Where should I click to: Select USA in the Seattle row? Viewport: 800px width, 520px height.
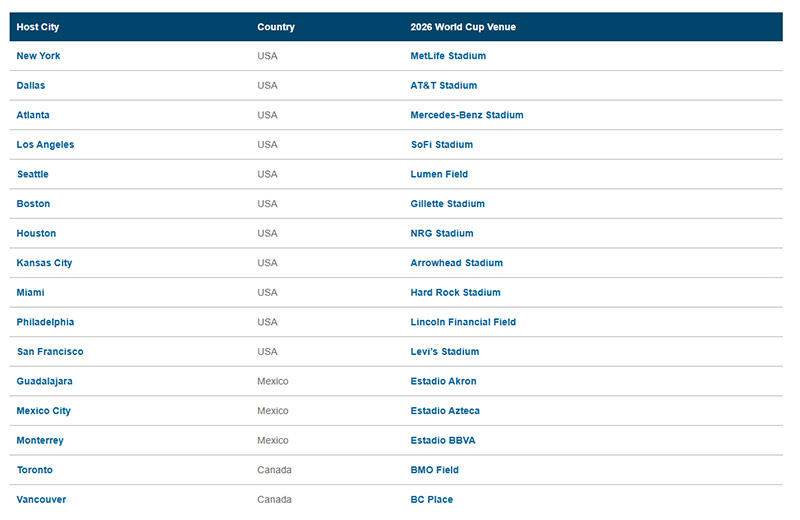pyautogui.click(x=267, y=174)
